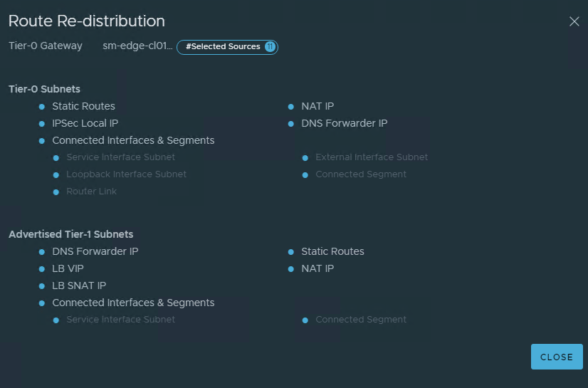Select Tier-0 Connected Interfaces & Segments entry
This screenshot has height=388, width=588.
(133, 140)
